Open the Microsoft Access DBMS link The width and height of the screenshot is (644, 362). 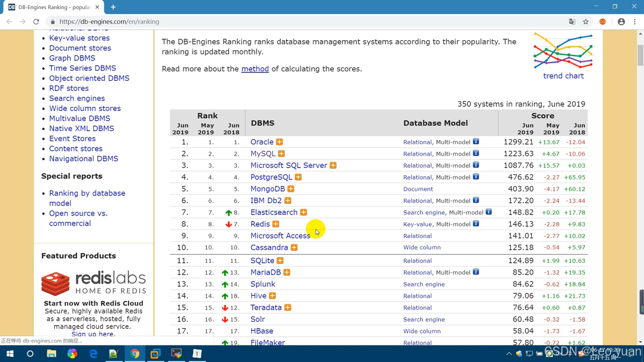coord(280,236)
